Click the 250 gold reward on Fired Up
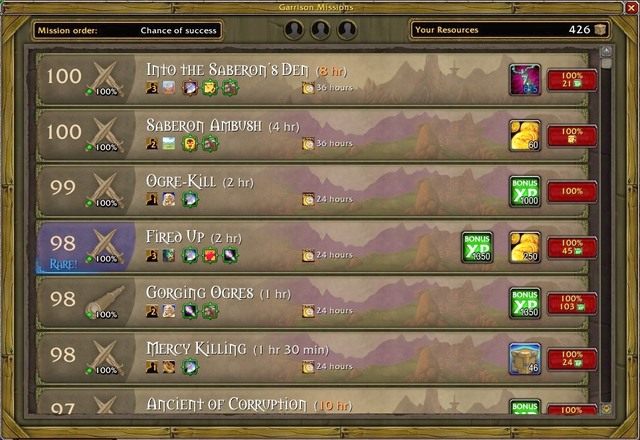The height and width of the screenshot is (440, 640). pyautogui.click(x=525, y=247)
